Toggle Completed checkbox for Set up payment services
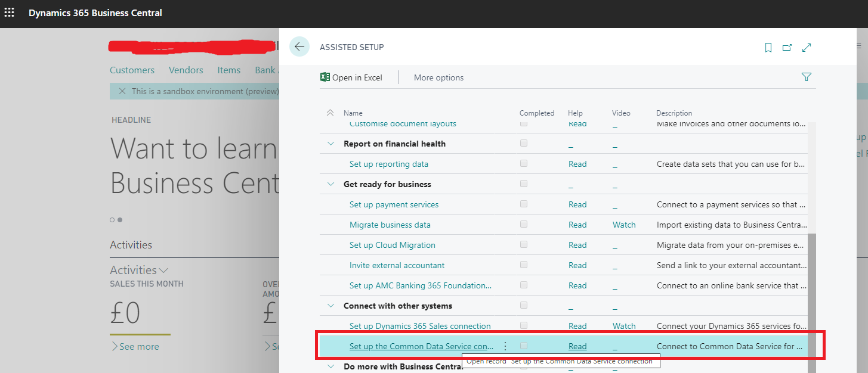This screenshot has height=373, width=868. 524,204
